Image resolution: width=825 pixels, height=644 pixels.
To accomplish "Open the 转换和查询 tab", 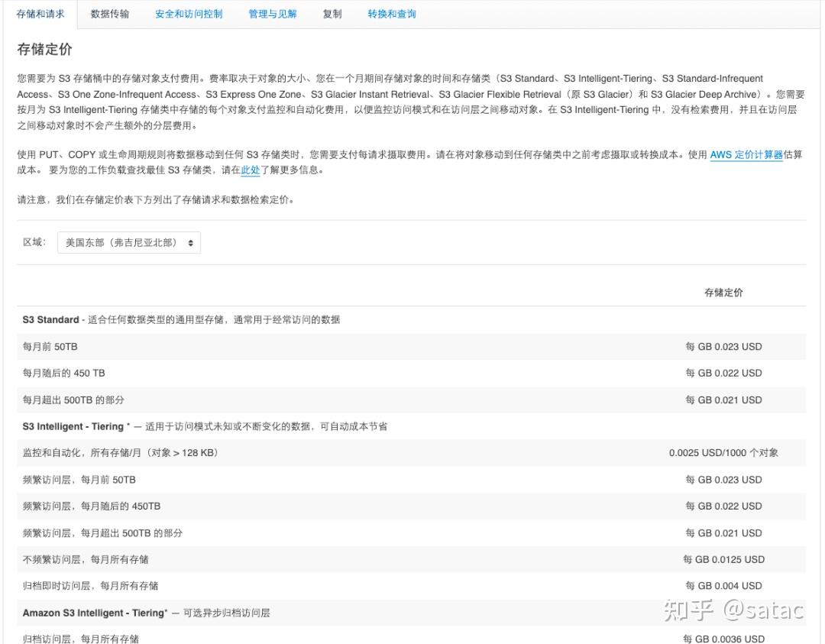I will (391, 13).
